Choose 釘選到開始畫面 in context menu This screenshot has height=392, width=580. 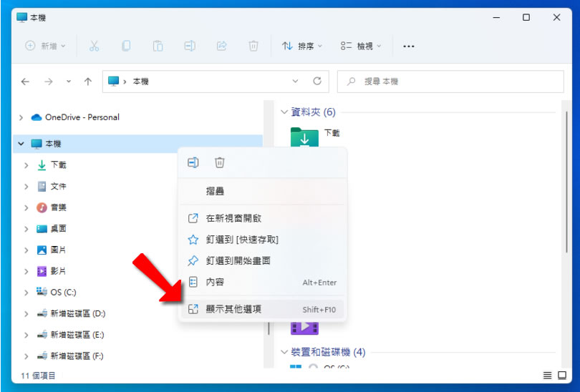pos(263,261)
